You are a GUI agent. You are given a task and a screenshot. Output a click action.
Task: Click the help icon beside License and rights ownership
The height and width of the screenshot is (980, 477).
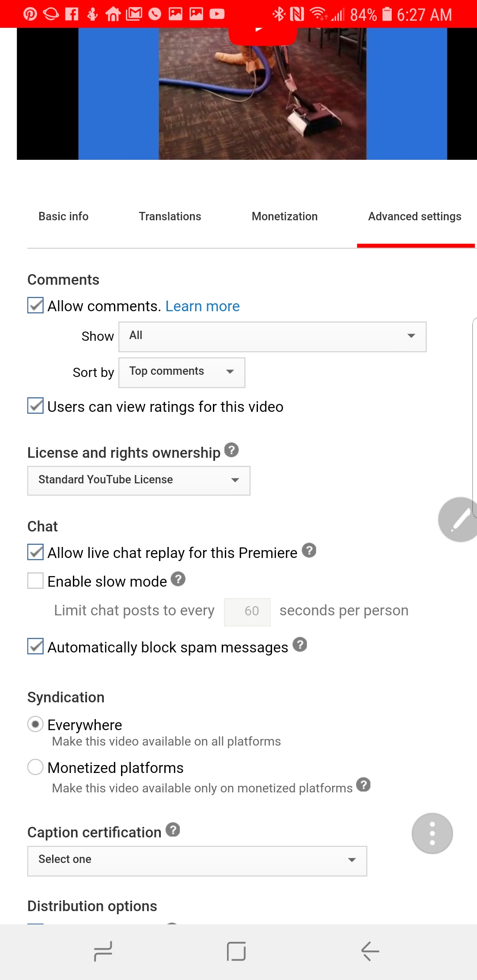coord(231,450)
